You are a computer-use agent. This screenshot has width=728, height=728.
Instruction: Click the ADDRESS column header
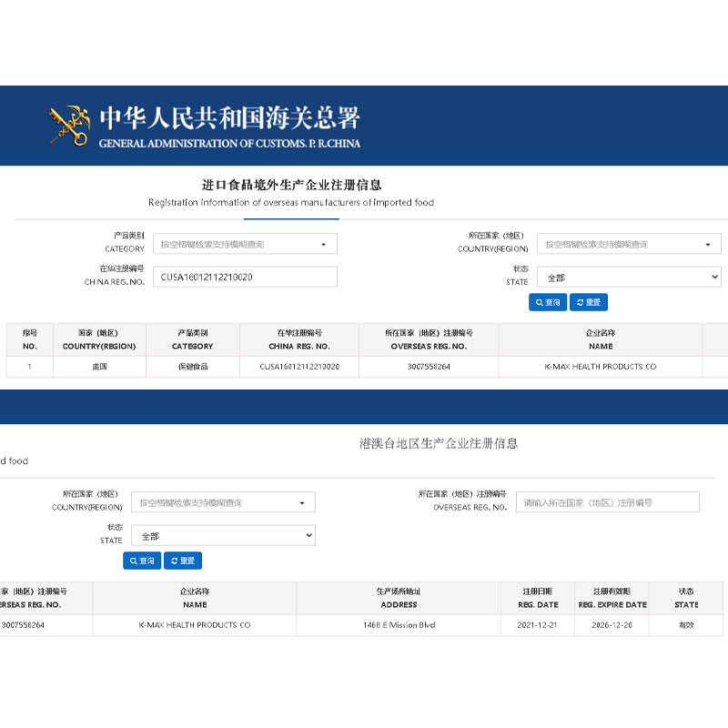[x=399, y=598]
